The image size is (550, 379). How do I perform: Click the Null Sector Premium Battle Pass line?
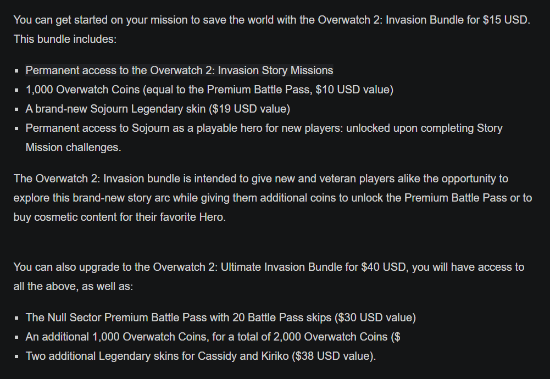(221, 318)
